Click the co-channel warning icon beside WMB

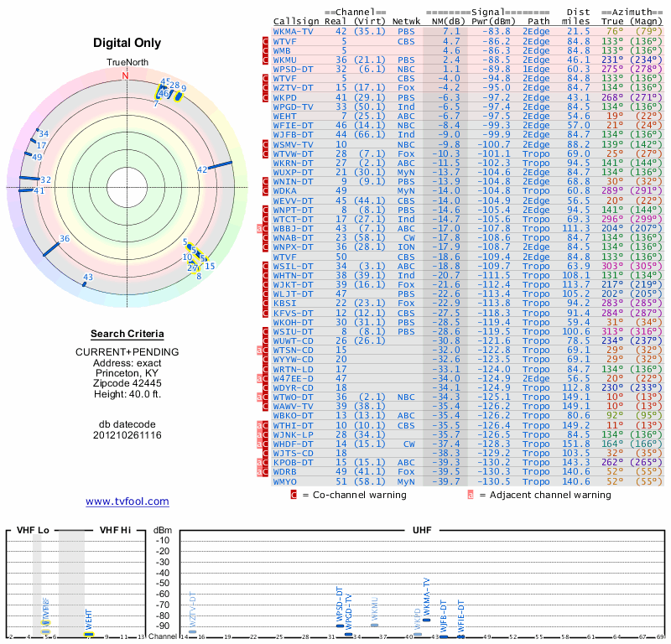pyautogui.click(x=266, y=50)
